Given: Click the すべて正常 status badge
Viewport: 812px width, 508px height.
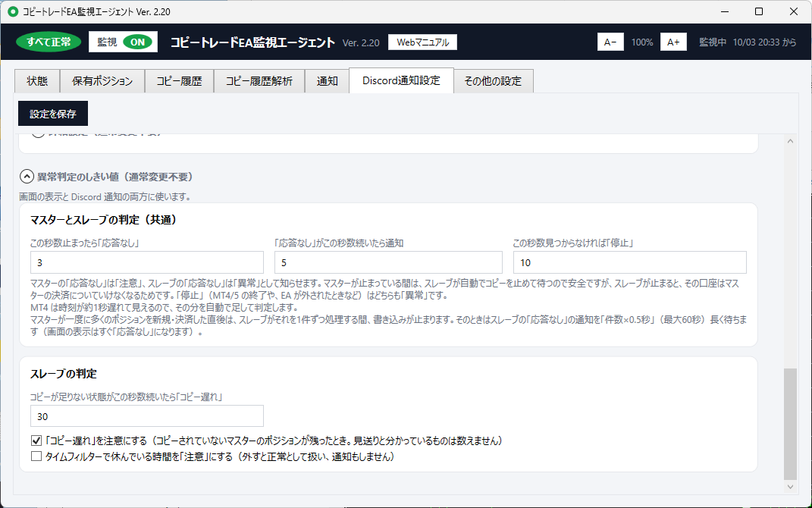Looking at the screenshot, I should point(49,42).
